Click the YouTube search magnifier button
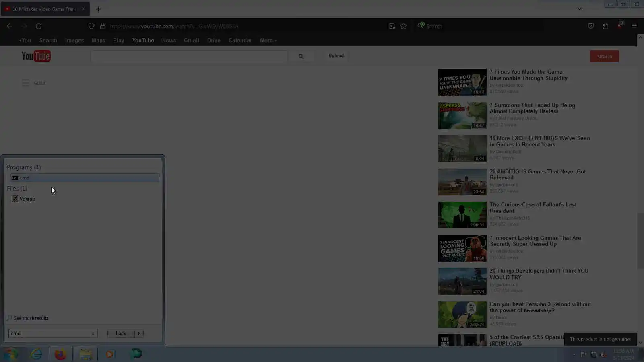Image resolution: width=644 pixels, height=362 pixels. tap(301, 56)
